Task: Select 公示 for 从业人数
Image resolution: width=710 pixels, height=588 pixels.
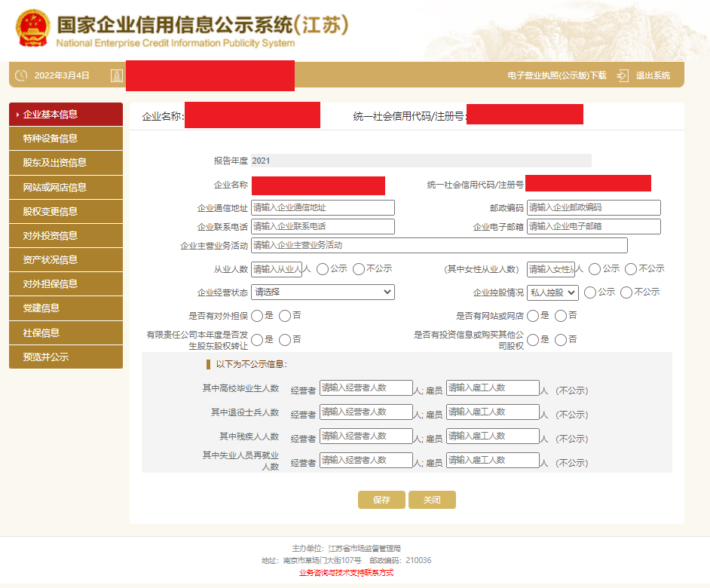Action: pyautogui.click(x=323, y=269)
